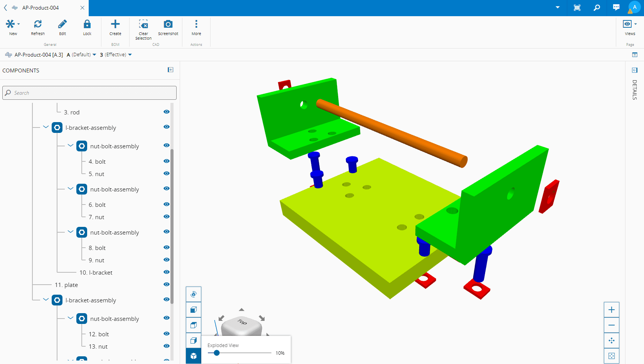
Task: Zoom out with the minus button
Action: (x=611, y=325)
